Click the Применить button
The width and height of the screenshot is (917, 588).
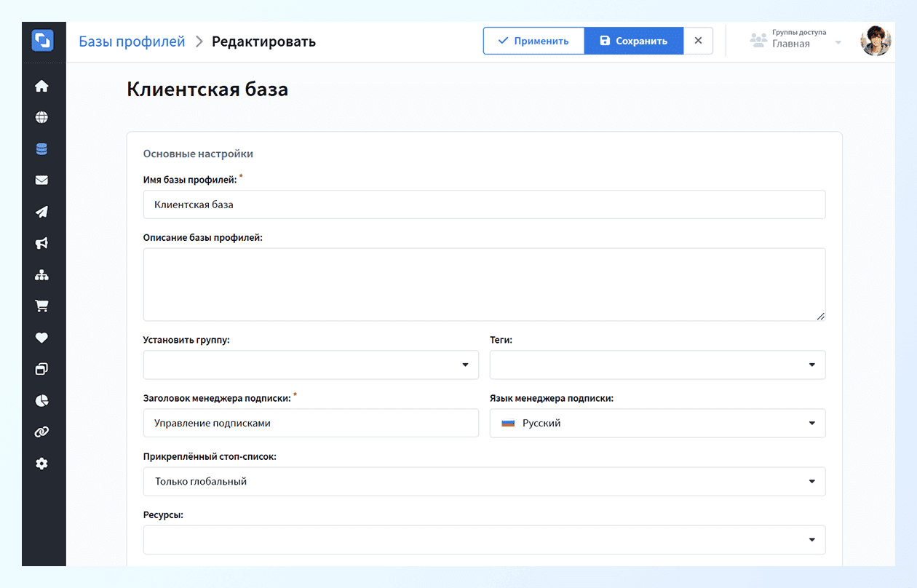coord(533,41)
